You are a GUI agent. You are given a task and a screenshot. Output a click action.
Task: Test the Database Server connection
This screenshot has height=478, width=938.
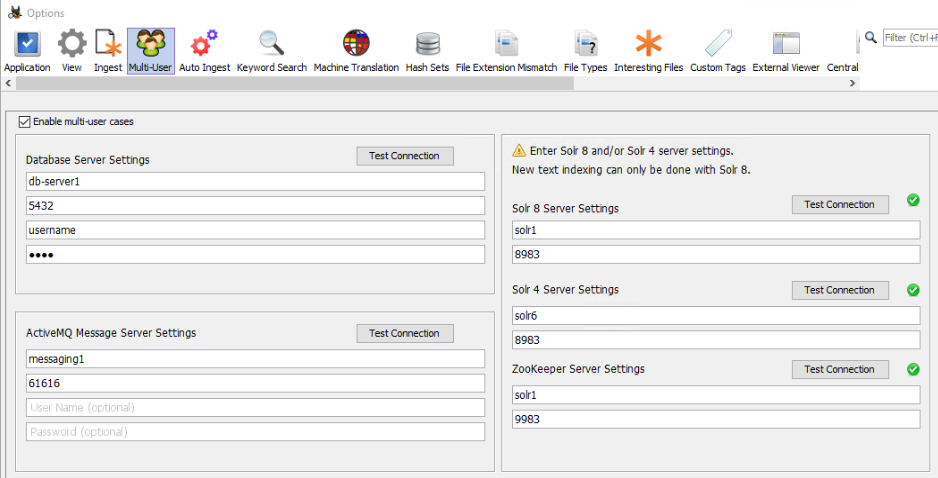[x=404, y=156]
